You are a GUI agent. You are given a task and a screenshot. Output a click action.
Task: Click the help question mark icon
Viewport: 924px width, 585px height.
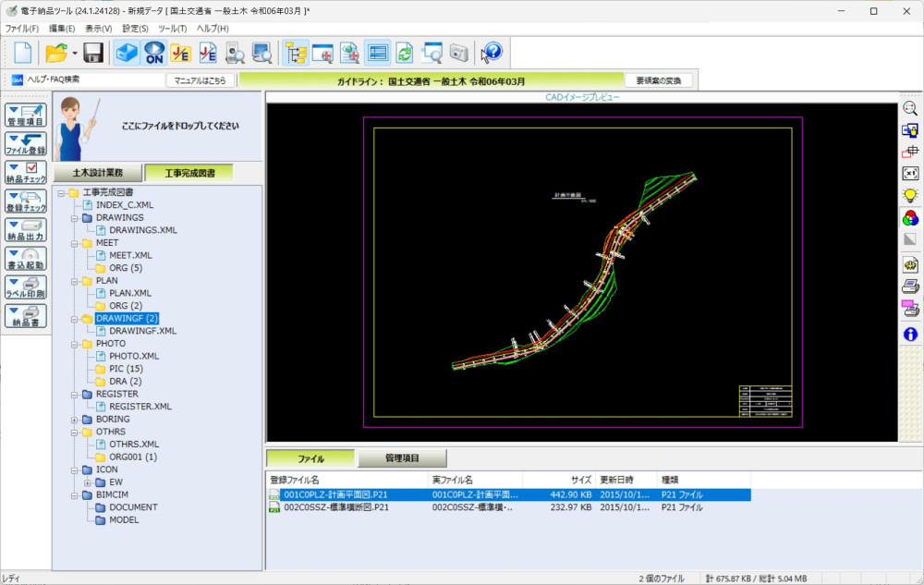point(492,53)
